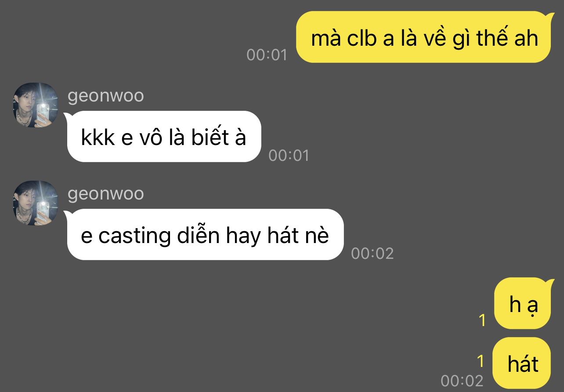This screenshot has width=564, height=392.
Task: Click the word 'clb' in the top yellow message
Action: coord(362,39)
